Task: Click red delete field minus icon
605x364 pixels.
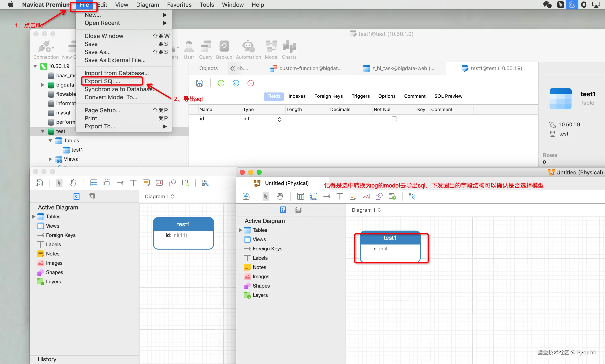Action: [250, 83]
